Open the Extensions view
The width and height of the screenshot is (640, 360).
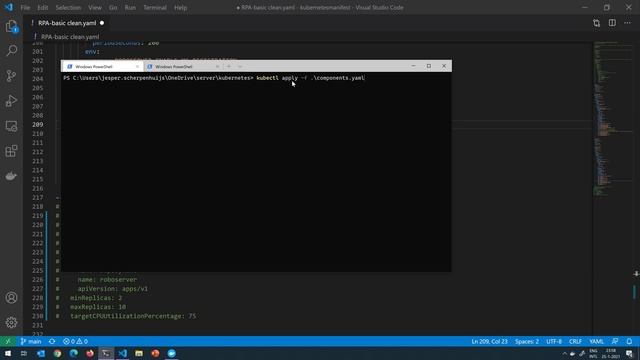coord(11,151)
